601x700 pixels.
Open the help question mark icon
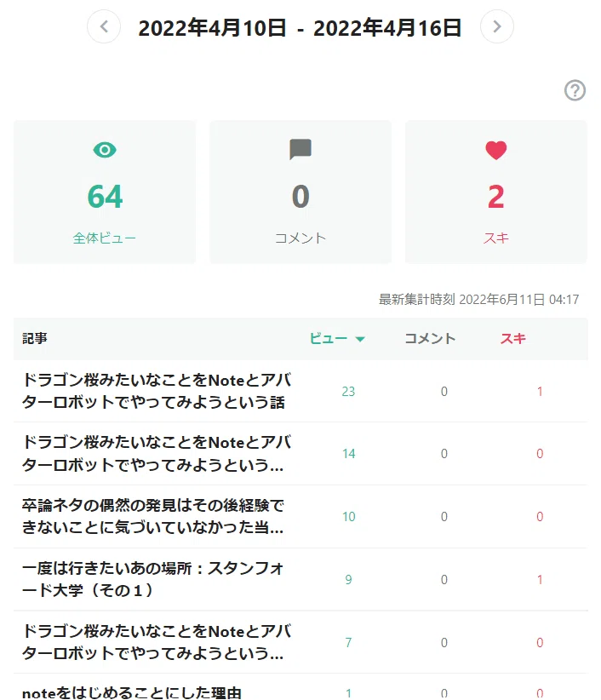click(x=575, y=90)
